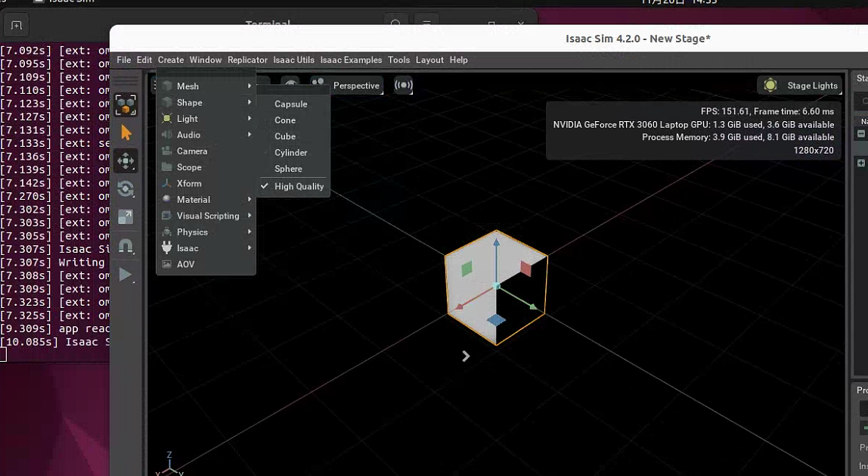This screenshot has width=868, height=476.
Task: Click the 1280x720 resolution text
Action: [814, 150]
